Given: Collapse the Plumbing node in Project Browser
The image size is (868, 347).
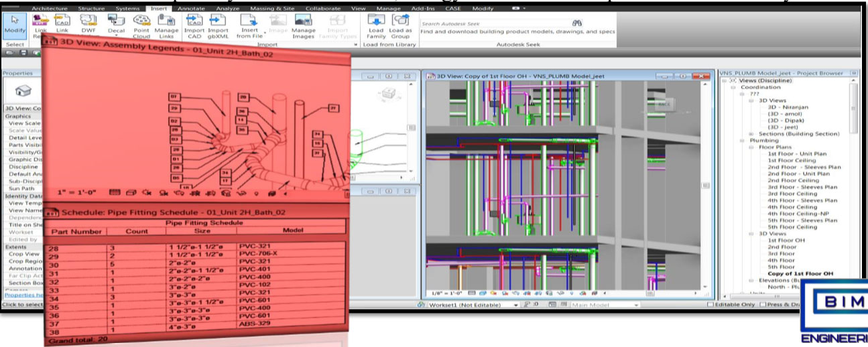Looking at the screenshot, I should point(743,141).
